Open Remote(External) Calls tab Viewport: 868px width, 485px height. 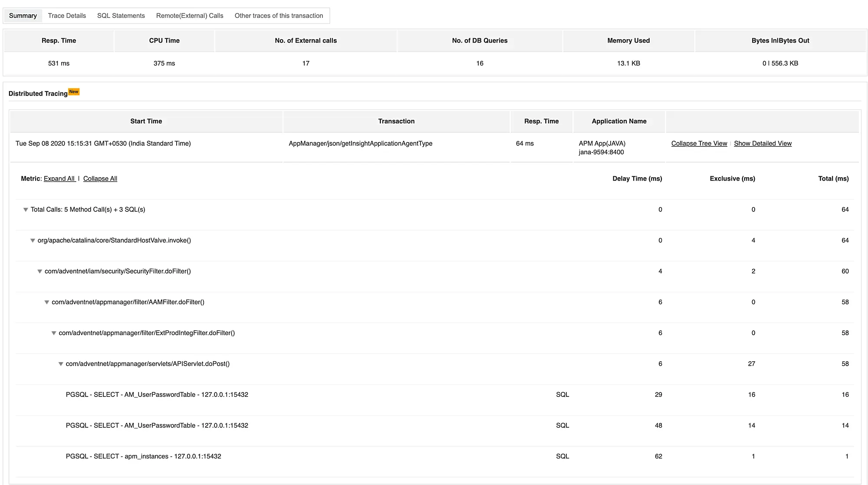coord(190,16)
